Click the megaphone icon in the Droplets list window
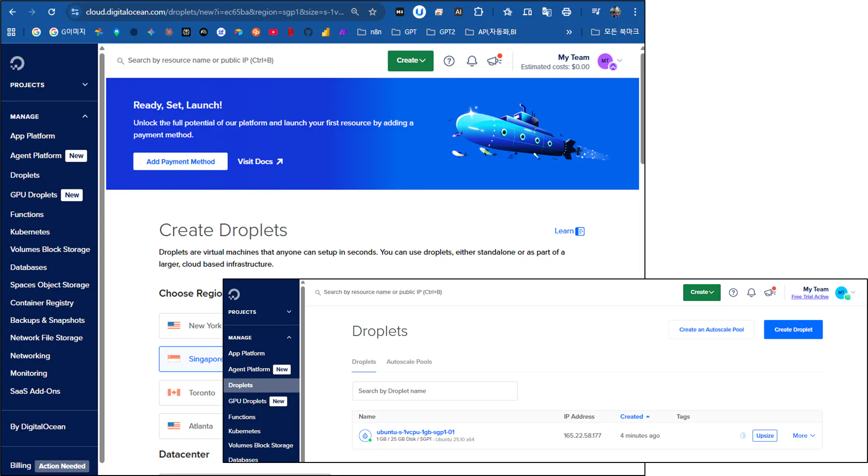 tap(770, 292)
